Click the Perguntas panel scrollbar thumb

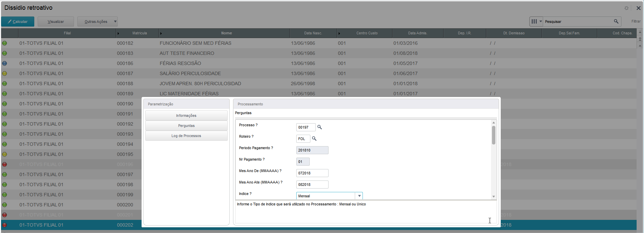point(494,135)
